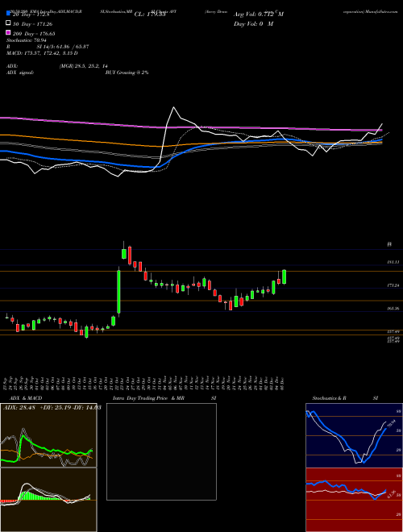Open the ADX indicator chart panel
The height and width of the screenshot is (532, 403).
(x=48, y=435)
